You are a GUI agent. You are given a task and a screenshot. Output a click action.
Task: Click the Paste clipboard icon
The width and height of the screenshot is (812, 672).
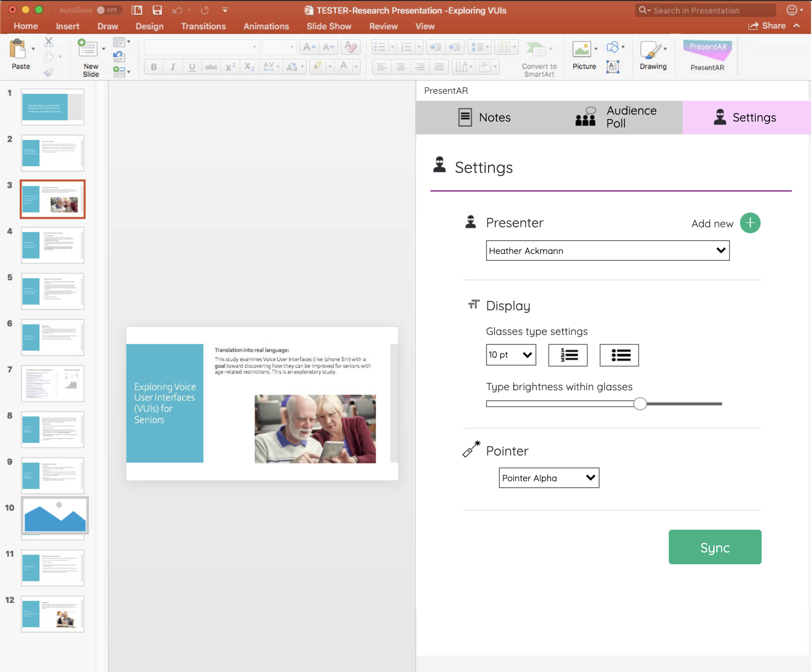[18, 49]
